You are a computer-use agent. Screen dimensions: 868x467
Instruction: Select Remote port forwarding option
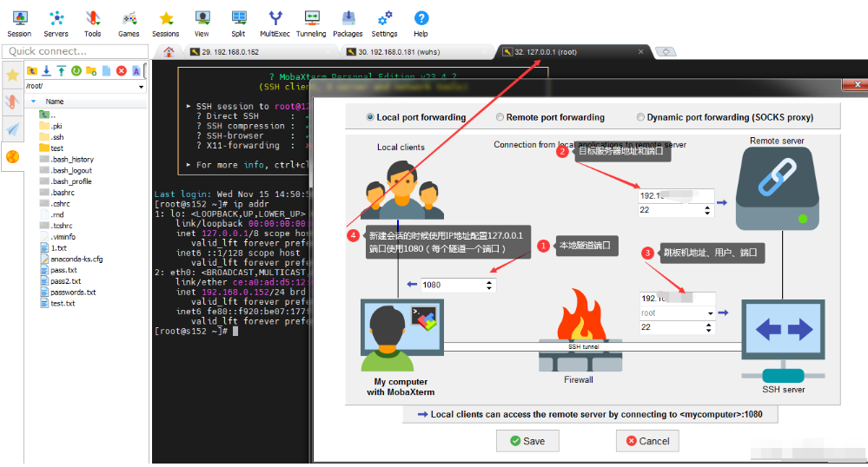click(x=550, y=117)
